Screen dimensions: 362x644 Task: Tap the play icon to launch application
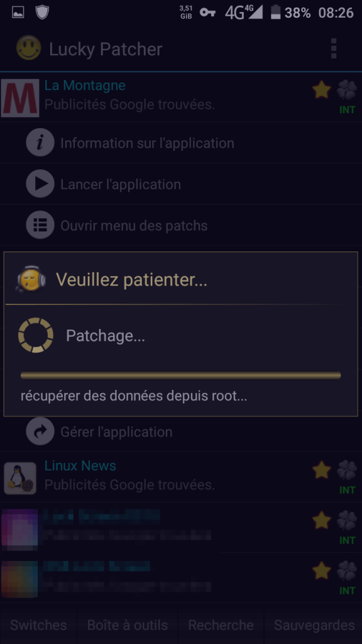pos(40,184)
